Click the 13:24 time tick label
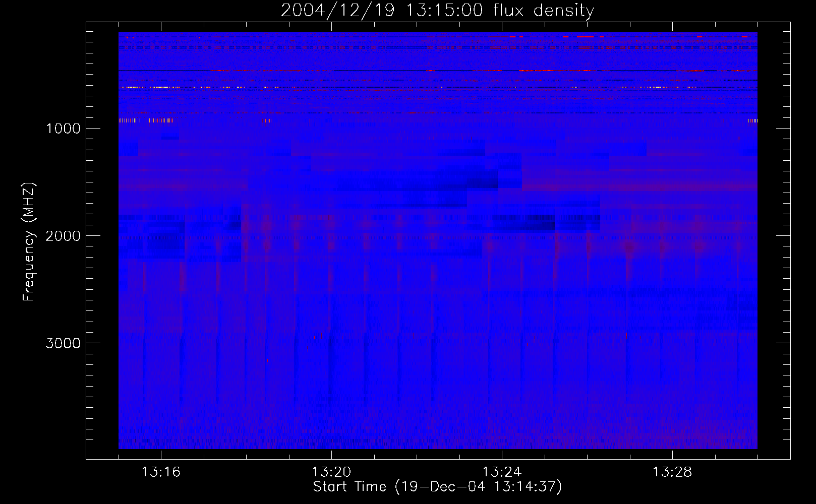This screenshot has width=816, height=504. point(502,472)
